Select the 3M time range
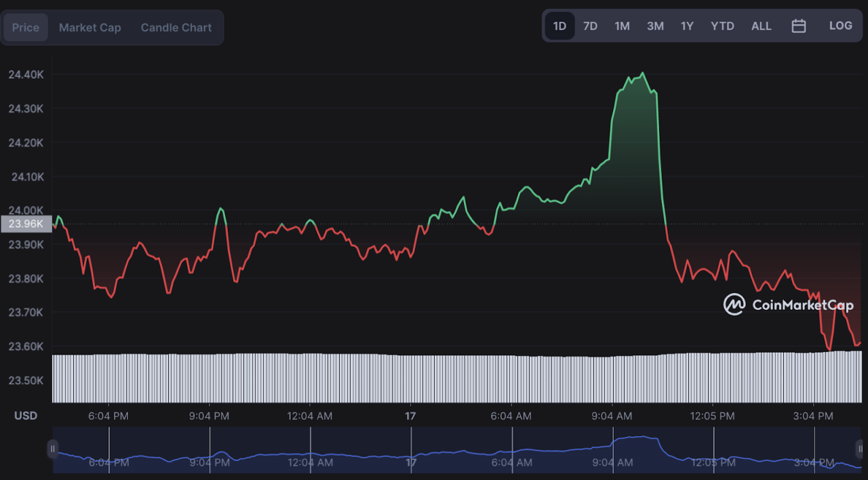 pos(655,26)
